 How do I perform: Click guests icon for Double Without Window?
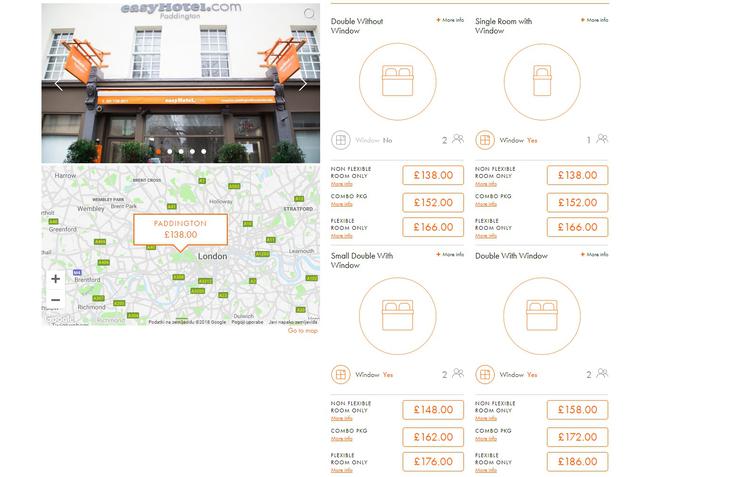point(458,138)
